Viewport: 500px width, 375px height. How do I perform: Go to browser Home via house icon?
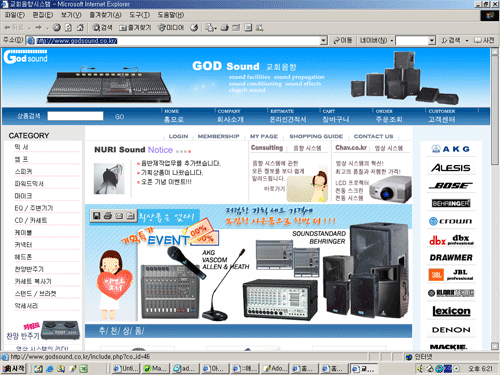pyautogui.click(x=80, y=28)
